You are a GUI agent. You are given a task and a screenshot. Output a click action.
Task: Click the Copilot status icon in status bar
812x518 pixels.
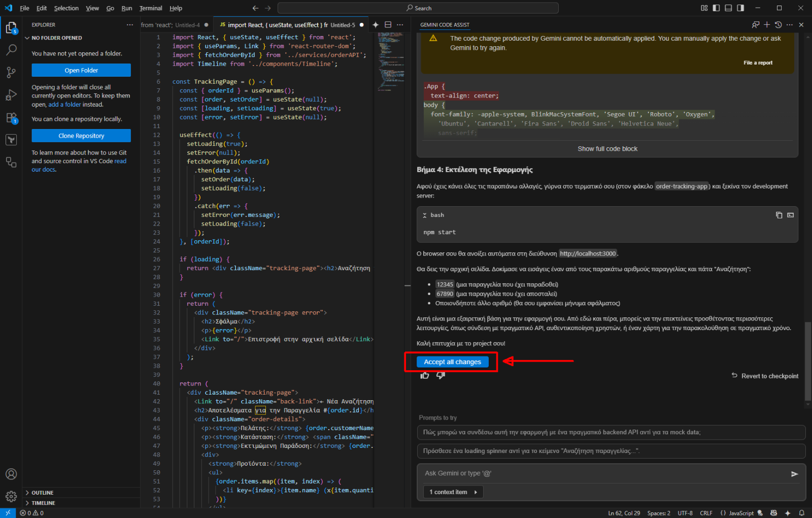773,513
